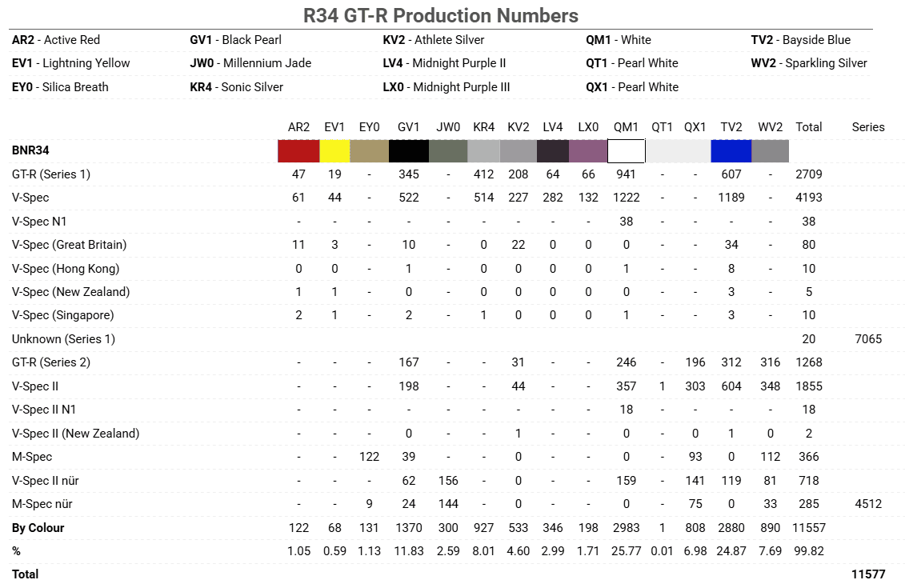The height and width of the screenshot is (588, 905).
Task: Select the V-Spec II nür row label
Action: (x=56, y=481)
